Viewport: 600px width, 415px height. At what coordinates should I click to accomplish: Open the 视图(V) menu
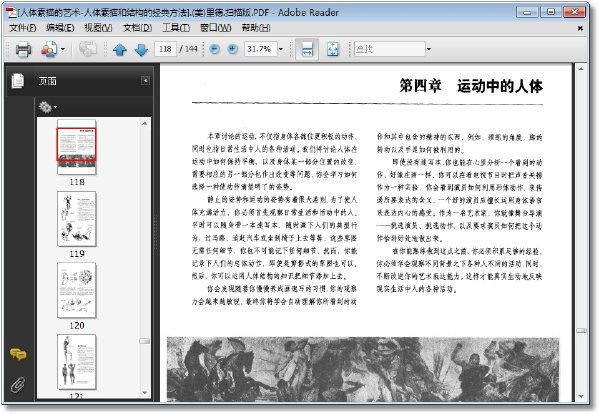click(x=98, y=28)
